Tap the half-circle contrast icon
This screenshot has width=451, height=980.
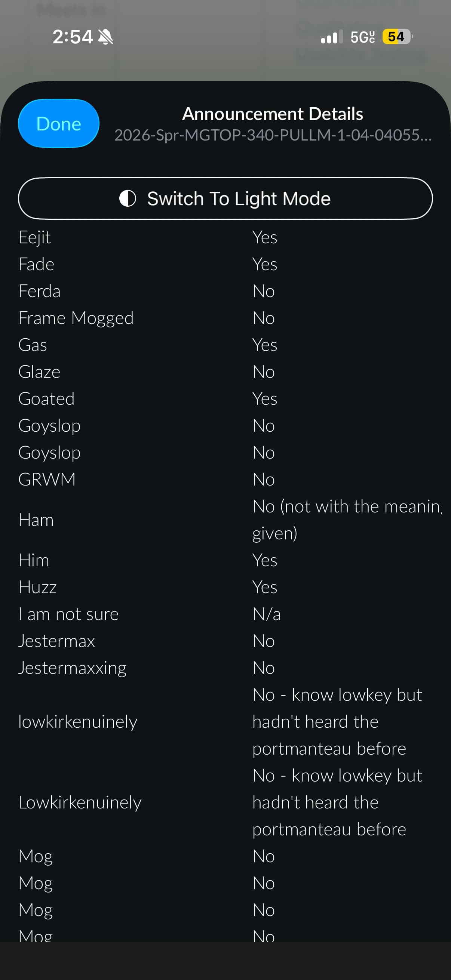[128, 198]
